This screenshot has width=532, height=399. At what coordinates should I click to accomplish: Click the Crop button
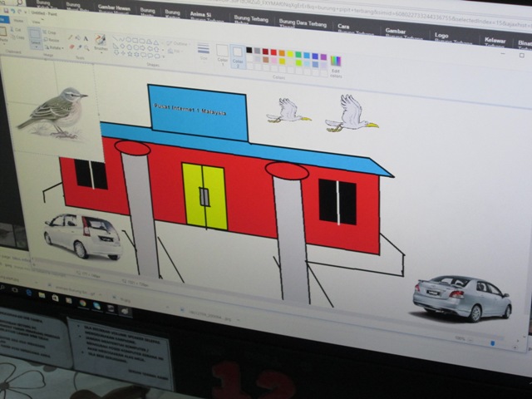click(50, 32)
